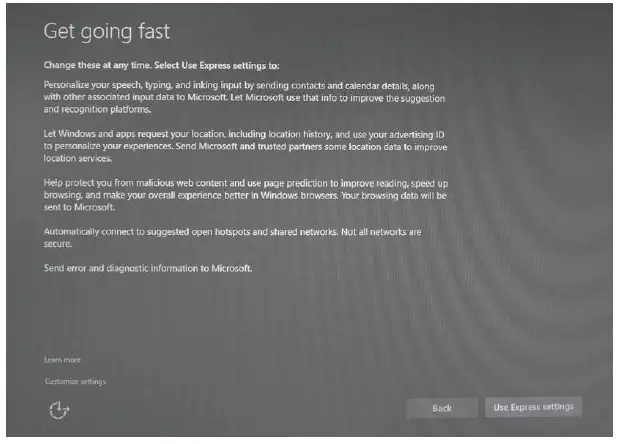Click the Automatically connect to suggested hotspots text
The height and width of the screenshot is (444, 619).
tap(232, 238)
